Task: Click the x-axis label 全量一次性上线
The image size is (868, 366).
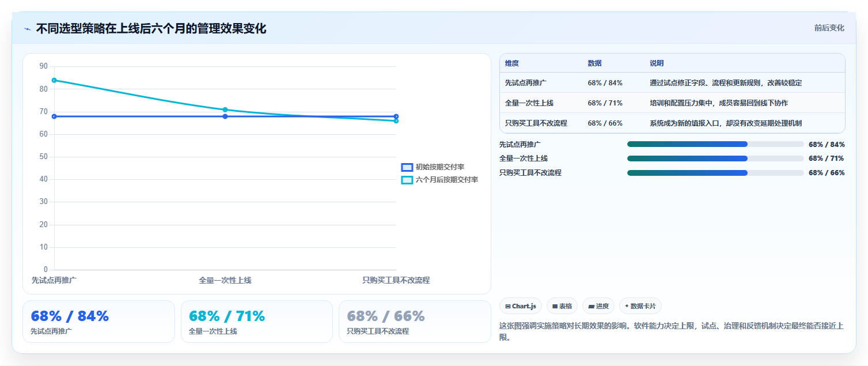Action: coord(225,280)
